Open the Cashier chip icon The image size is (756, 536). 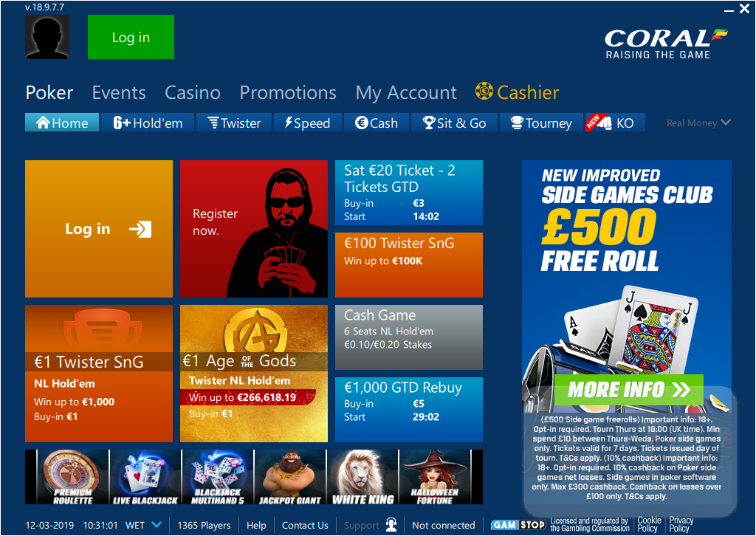click(484, 91)
